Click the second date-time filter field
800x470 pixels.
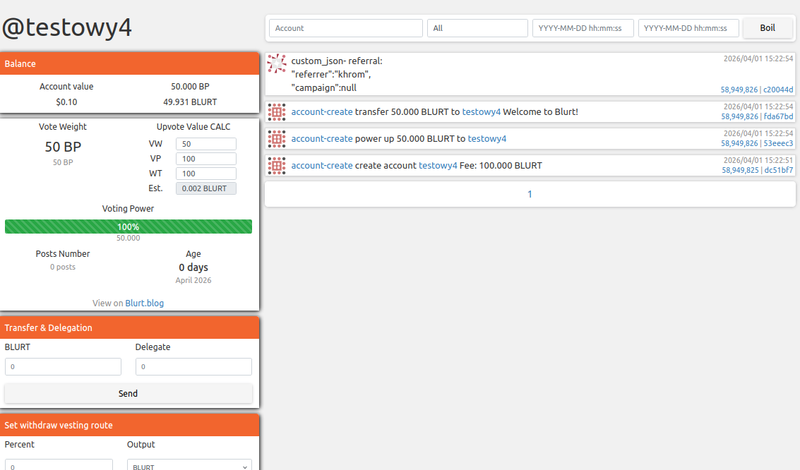tap(689, 28)
